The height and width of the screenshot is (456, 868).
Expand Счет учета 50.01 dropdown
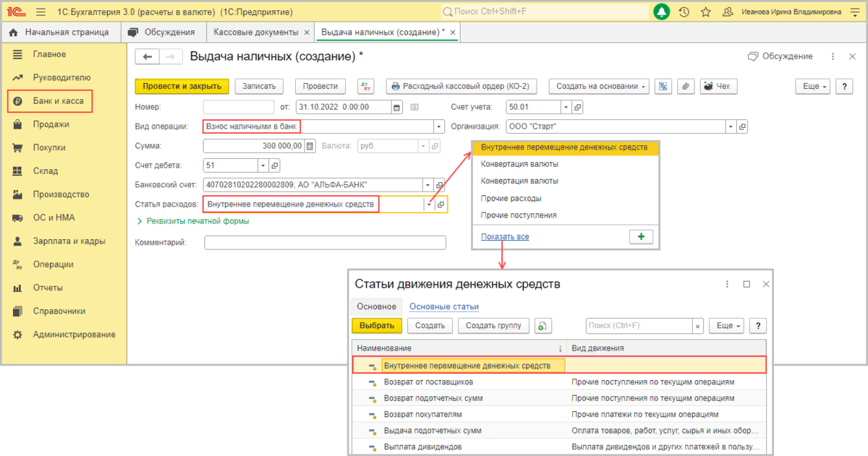pos(565,107)
